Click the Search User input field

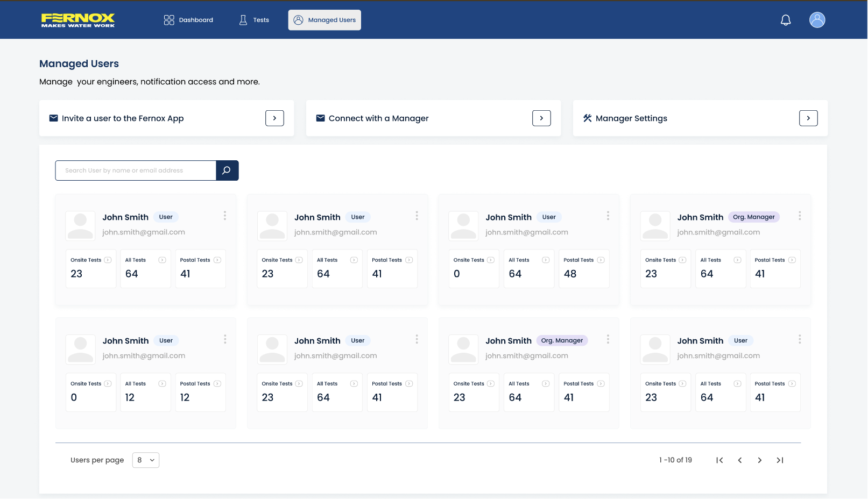(136, 170)
